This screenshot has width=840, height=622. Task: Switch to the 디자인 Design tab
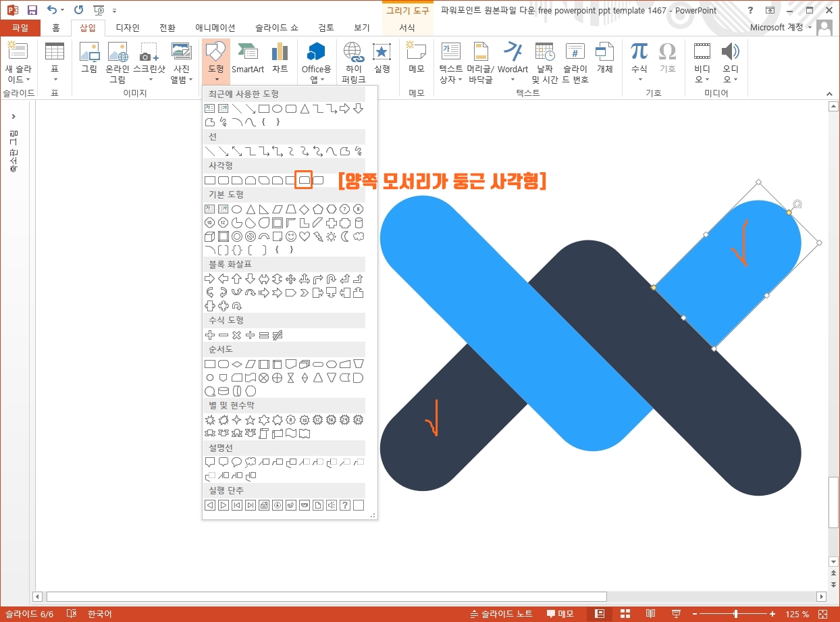128,28
